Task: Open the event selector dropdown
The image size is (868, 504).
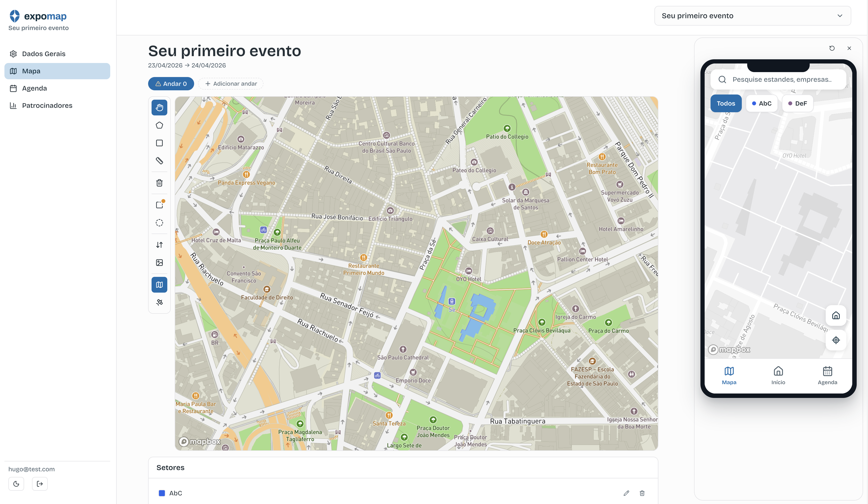Action: 753,16
